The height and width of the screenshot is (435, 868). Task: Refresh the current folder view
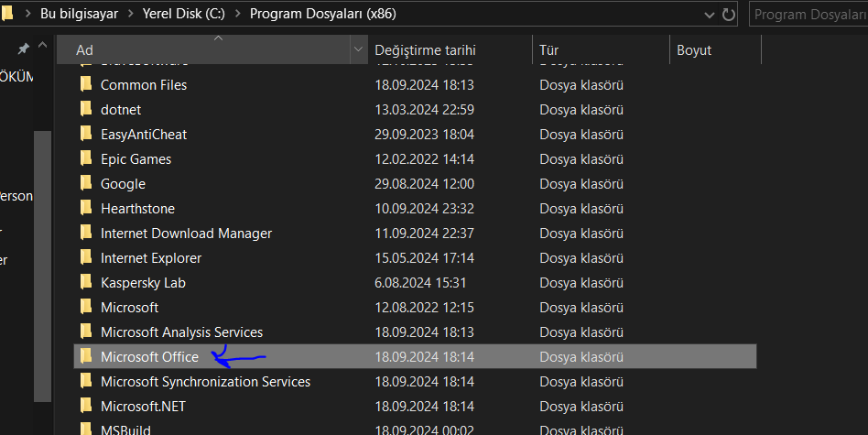[729, 15]
